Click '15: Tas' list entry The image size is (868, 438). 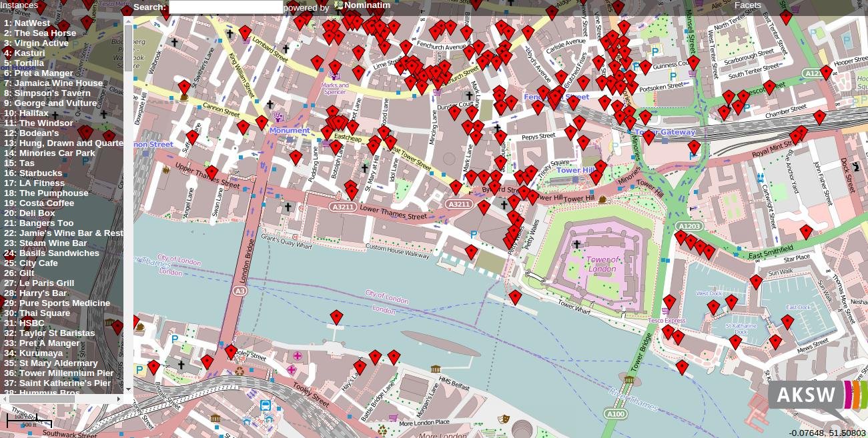[x=19, y=163]
